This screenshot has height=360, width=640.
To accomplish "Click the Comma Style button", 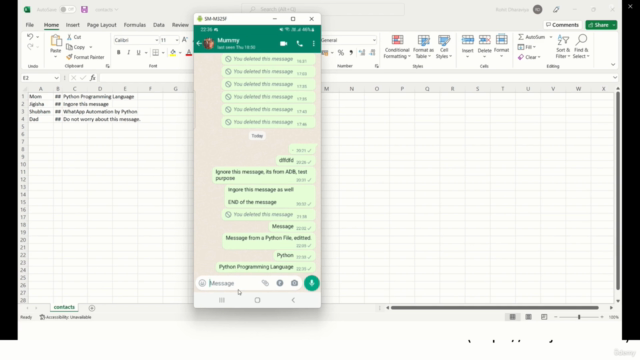I will click(351, 53).
